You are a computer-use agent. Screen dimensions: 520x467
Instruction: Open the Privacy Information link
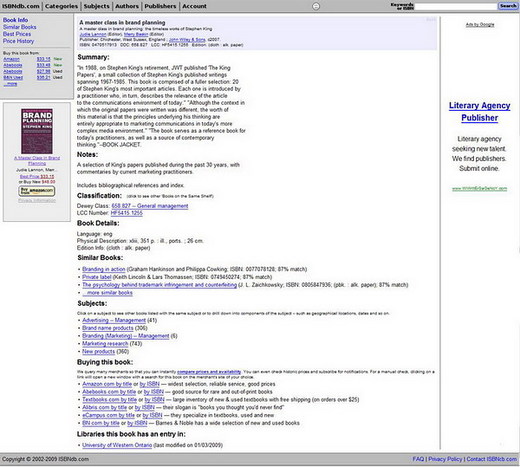[x=37, y=201]
